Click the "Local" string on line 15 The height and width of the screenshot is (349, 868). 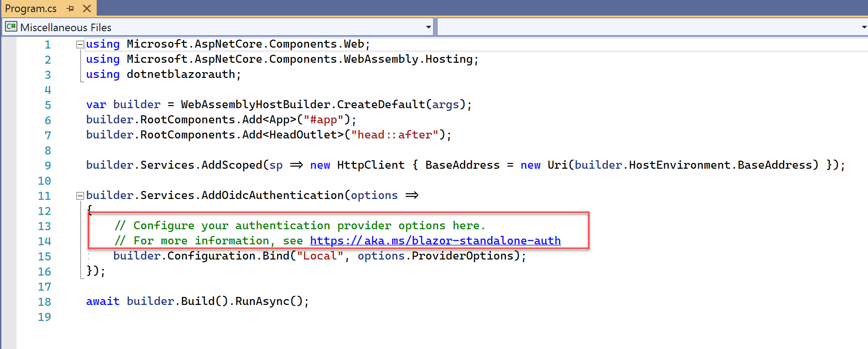point(319,256)
